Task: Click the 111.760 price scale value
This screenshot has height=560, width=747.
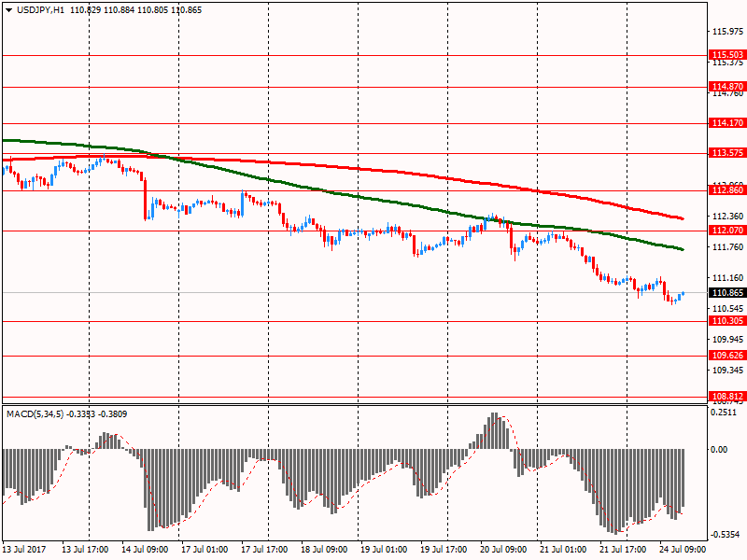Action: 727,247
